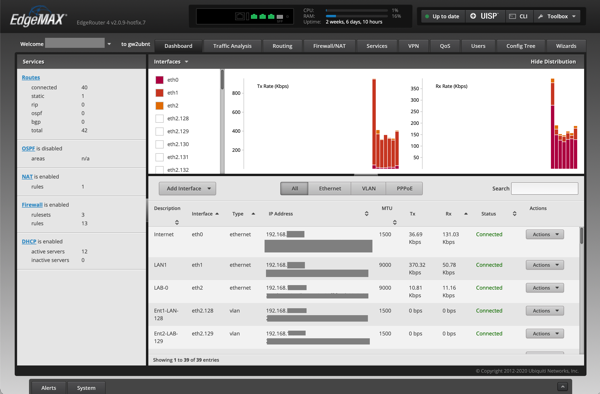600x394 pixels.
Task: Open the System bottom tab
Action: 86,388
